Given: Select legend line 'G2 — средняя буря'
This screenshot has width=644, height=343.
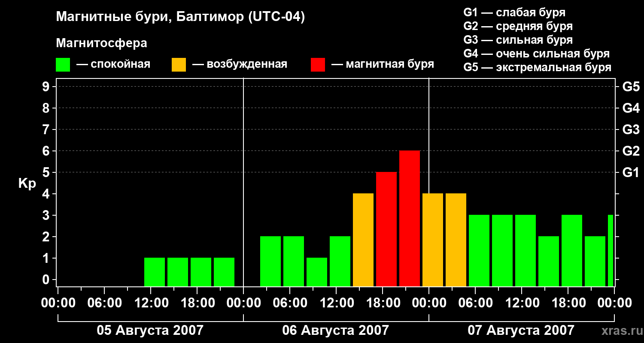Looking at the screenshot, I should pos(518,26).
